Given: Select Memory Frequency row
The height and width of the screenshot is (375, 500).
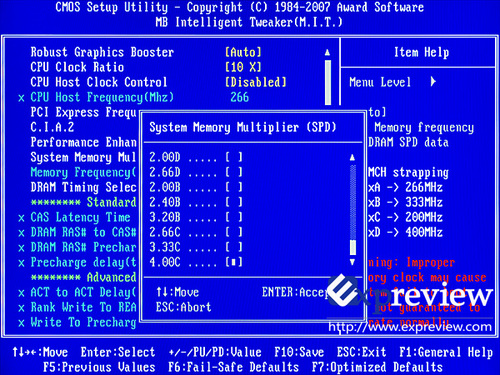Looking at the screenshot, I should [x=84, y=172].
